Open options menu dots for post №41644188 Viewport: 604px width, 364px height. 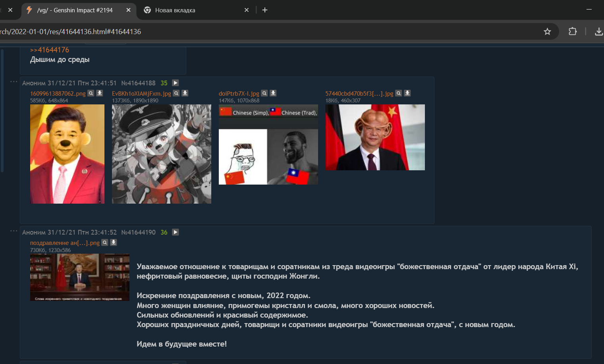[14, 82]
